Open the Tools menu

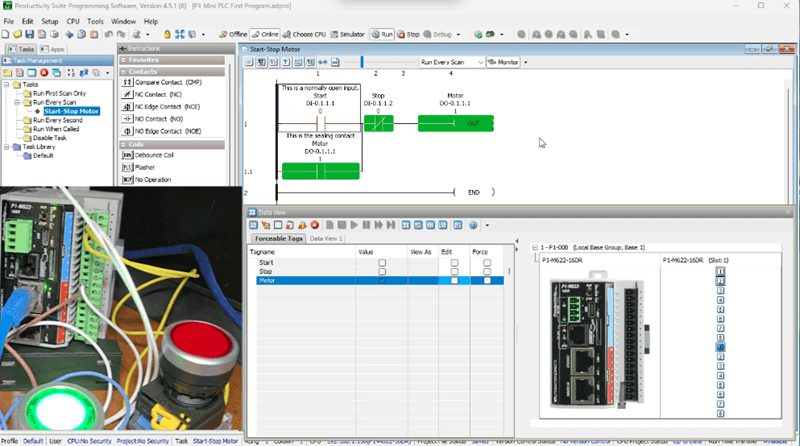[95, 21]
